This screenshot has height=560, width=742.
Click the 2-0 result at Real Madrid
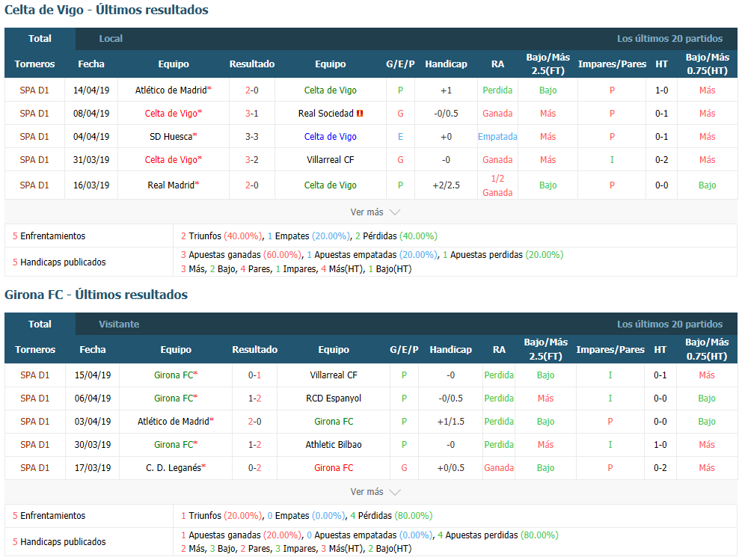click(252, 185)
